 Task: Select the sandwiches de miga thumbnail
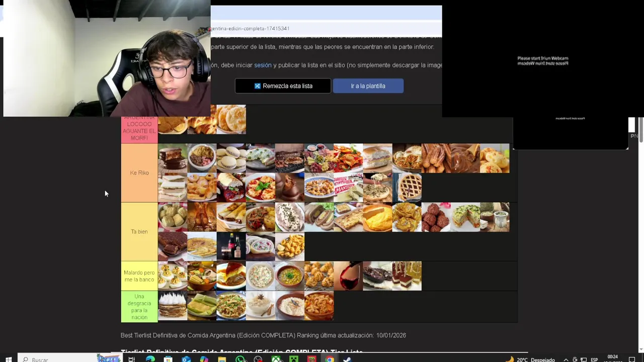click(x=173, y=188)
